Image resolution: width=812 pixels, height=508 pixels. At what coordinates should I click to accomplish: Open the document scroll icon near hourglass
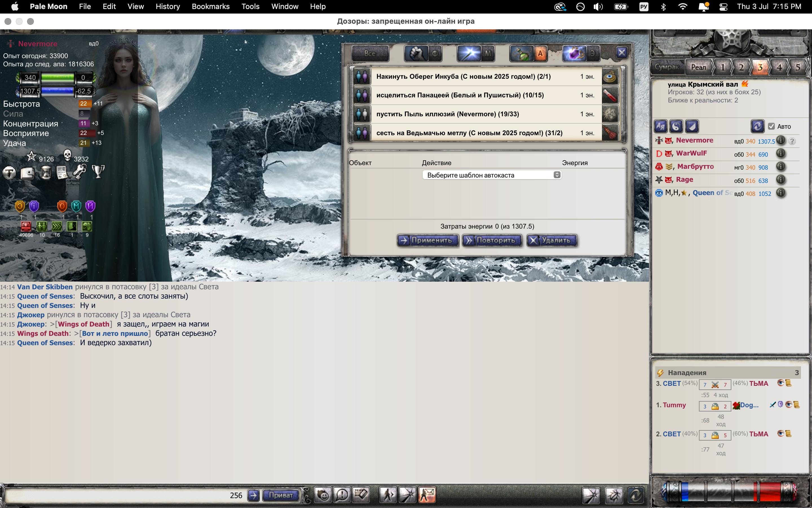coord(62,173)
